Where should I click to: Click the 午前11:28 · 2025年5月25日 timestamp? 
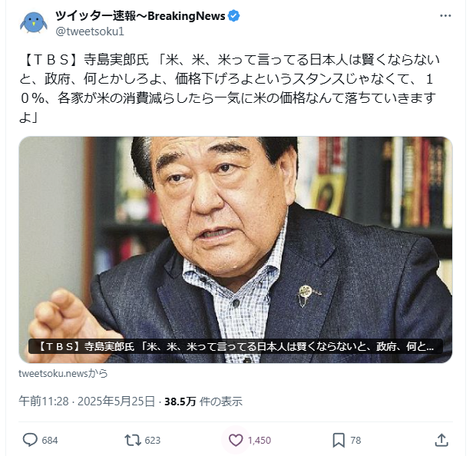(87, 401)
